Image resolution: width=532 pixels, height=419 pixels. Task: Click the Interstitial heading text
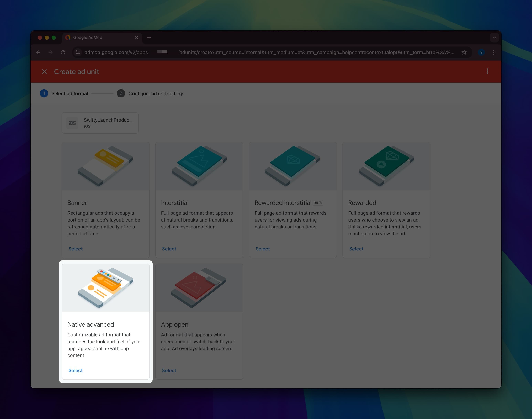175,203
